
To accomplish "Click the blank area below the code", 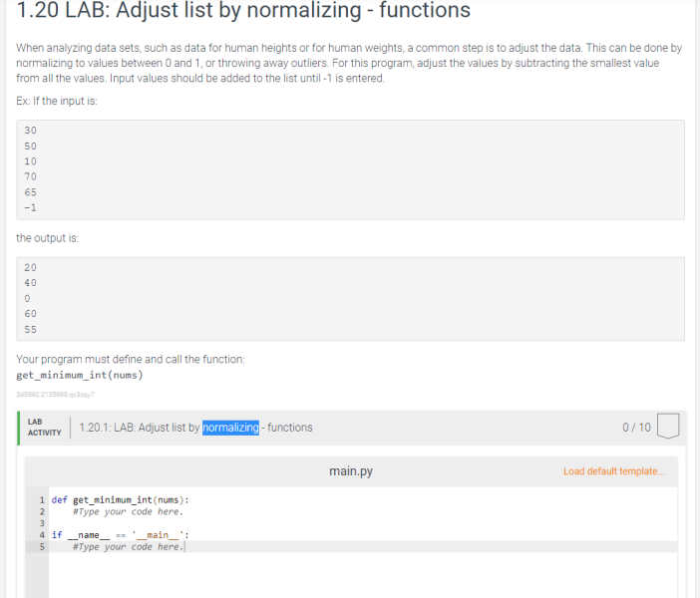I will 363,576.
